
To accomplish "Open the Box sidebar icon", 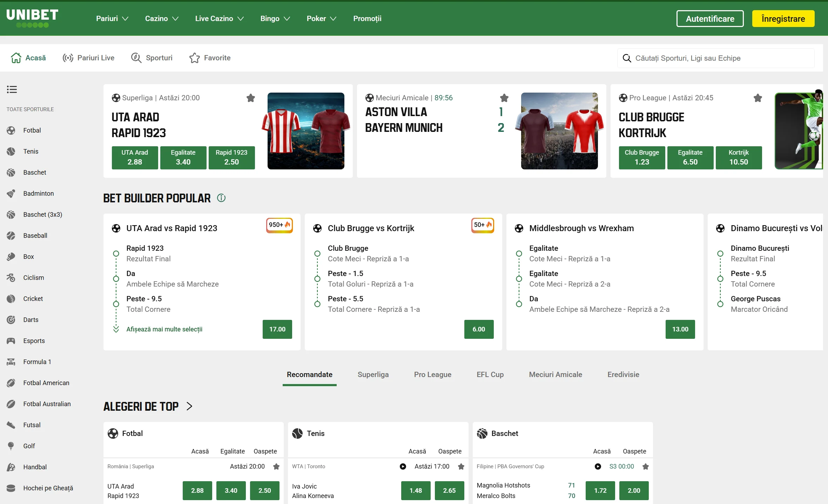I will point(11,257).
